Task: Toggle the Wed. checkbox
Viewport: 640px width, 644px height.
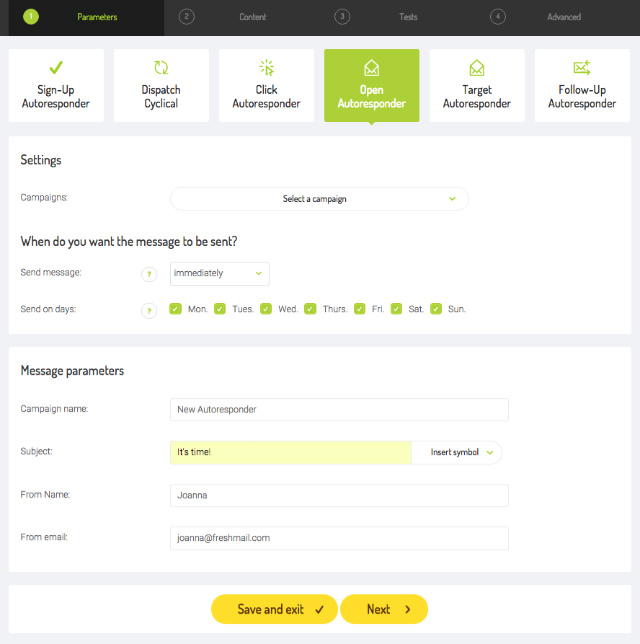Action: click(x=266, y=309)
